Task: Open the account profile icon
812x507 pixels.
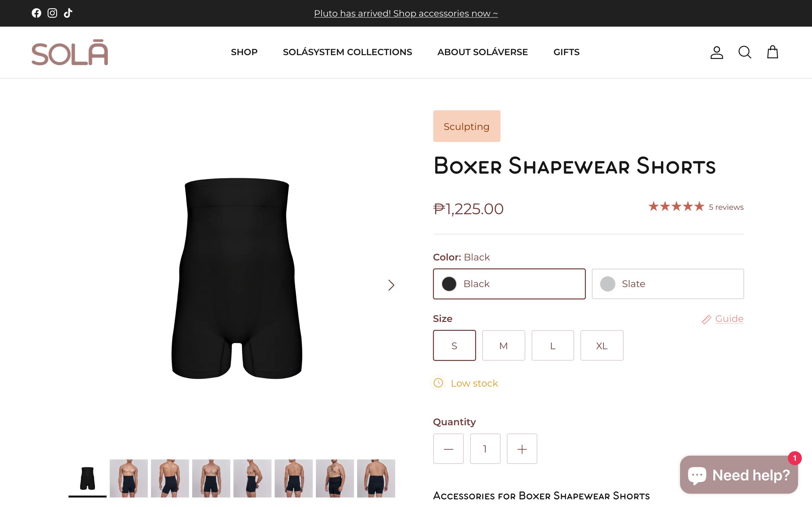Action: (717, 52)
